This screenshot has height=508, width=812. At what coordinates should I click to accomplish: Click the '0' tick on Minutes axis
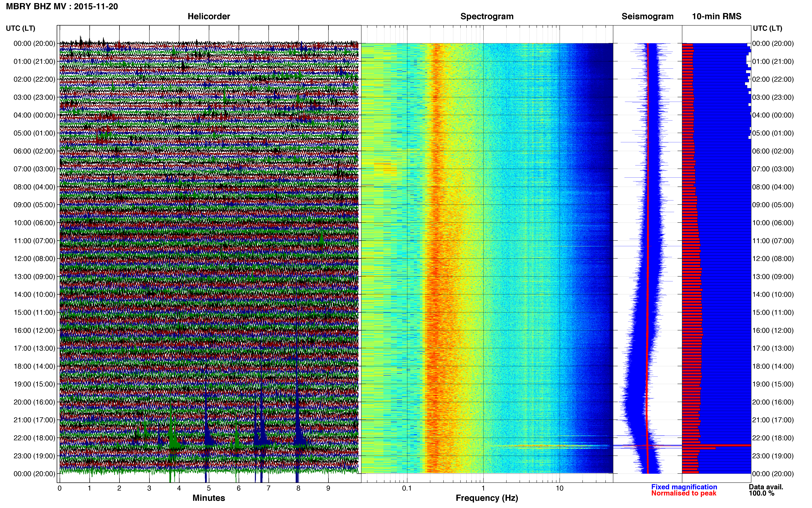(x=60, y=488)
